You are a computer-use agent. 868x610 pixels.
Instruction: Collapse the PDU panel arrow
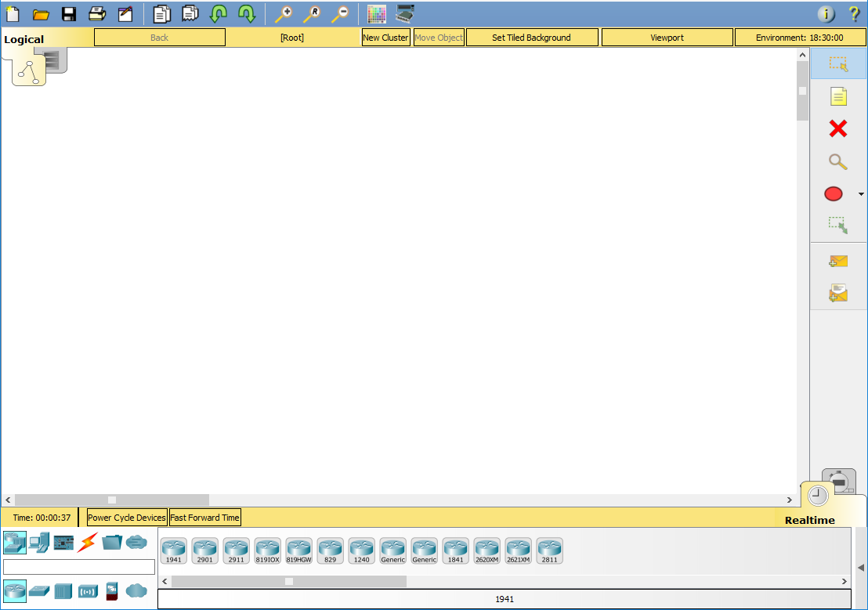(x=861, y=568)
